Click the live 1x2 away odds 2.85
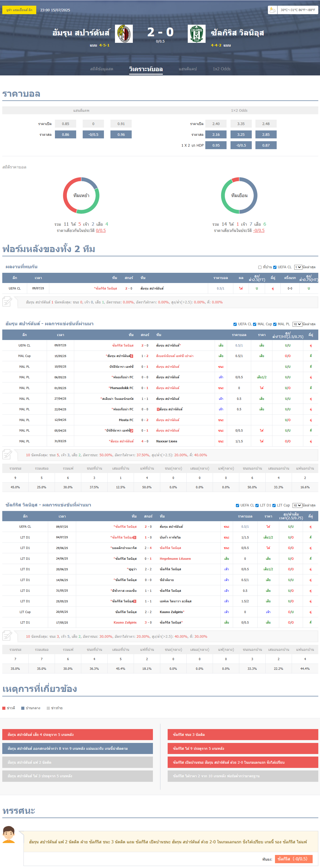Screen dimensions: 320x868 click(266, 134)
